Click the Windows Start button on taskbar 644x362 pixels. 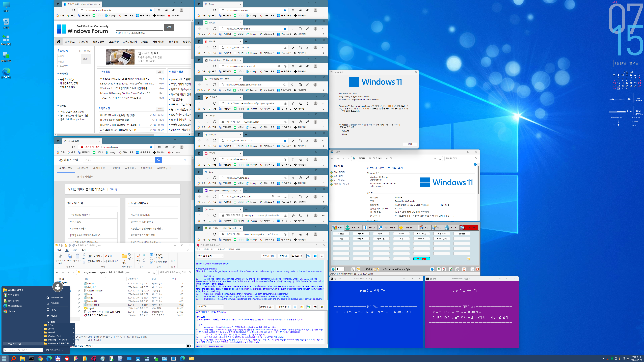tap(5, 359)
